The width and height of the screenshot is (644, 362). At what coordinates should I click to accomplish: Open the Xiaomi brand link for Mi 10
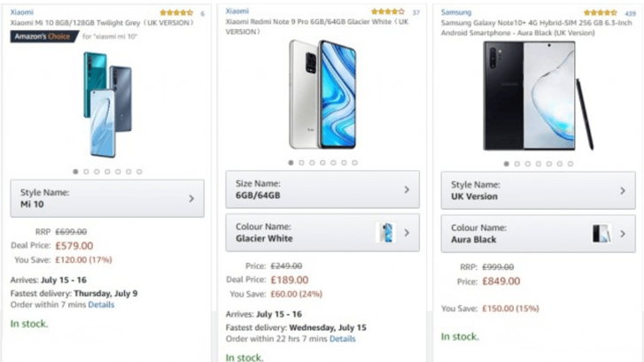(22, 12)
